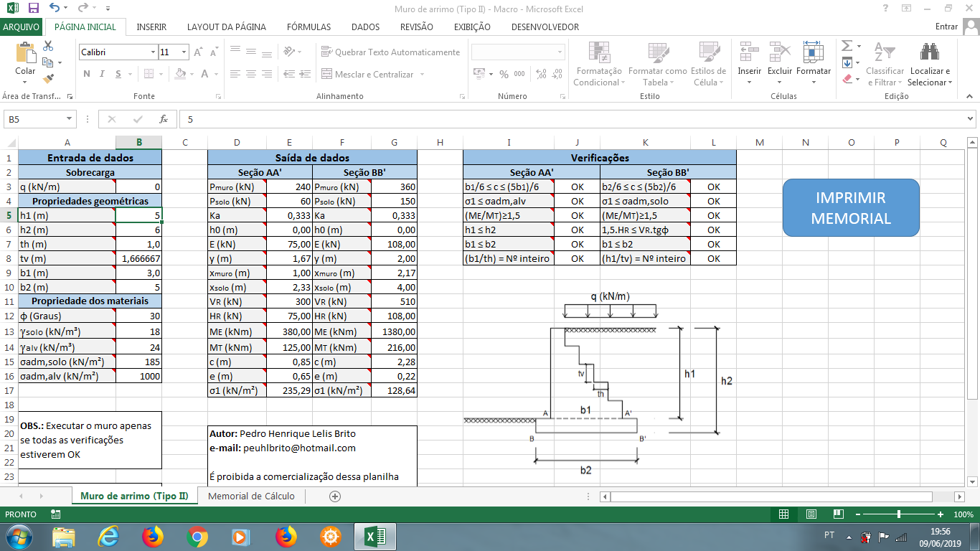Toggle Quebrar Texto Automaticamente
The height and width of the screenshot is (551, 980).
click(391, 52)
